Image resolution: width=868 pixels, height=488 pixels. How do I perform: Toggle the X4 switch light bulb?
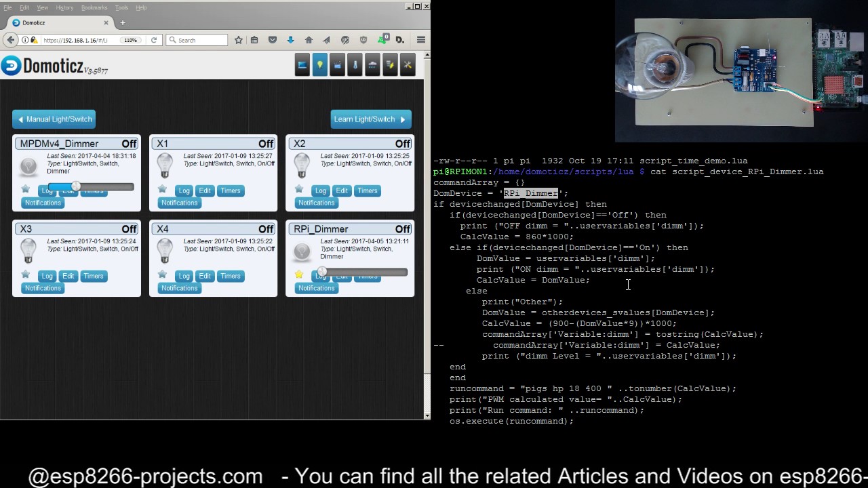click(x=165, y=251)
